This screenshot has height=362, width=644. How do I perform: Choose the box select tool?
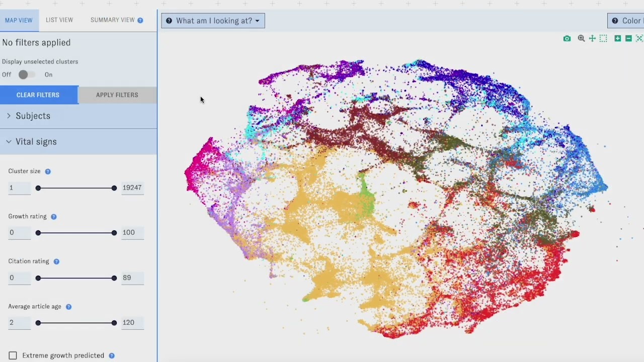click(603, 39)
